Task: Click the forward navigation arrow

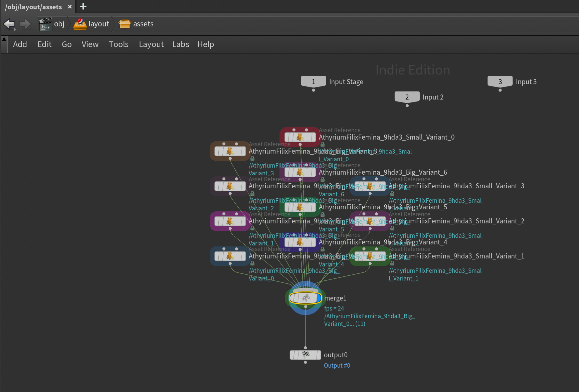Action: pos(25,24)
